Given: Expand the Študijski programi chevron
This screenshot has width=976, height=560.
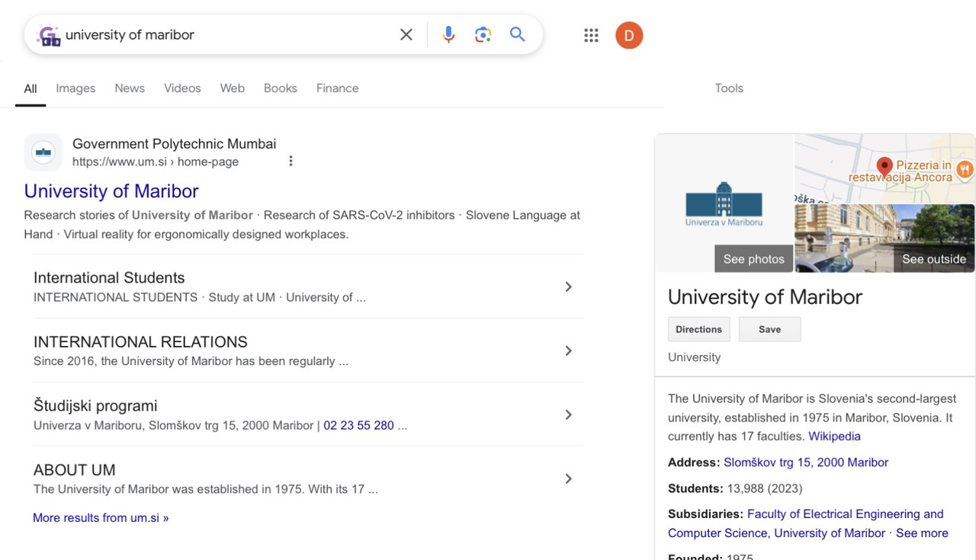Looking at the screenshot, I should [x=568, y=414].
